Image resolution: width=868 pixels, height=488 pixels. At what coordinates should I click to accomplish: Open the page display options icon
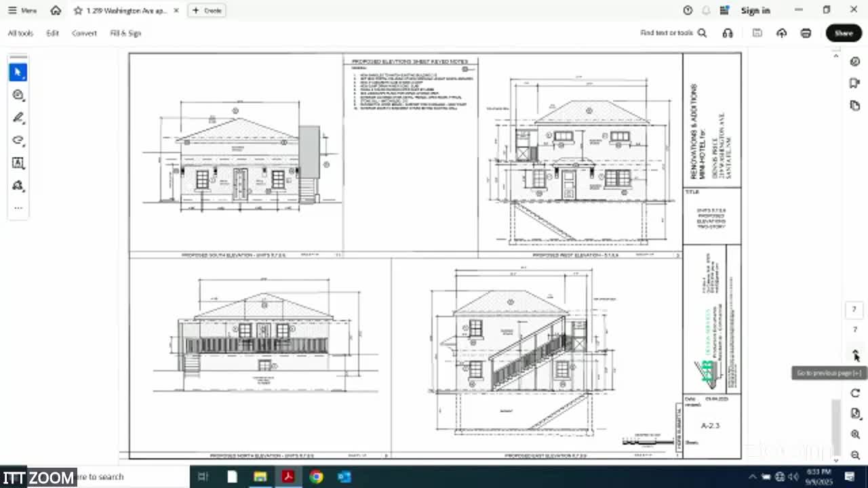click(855, 413)
